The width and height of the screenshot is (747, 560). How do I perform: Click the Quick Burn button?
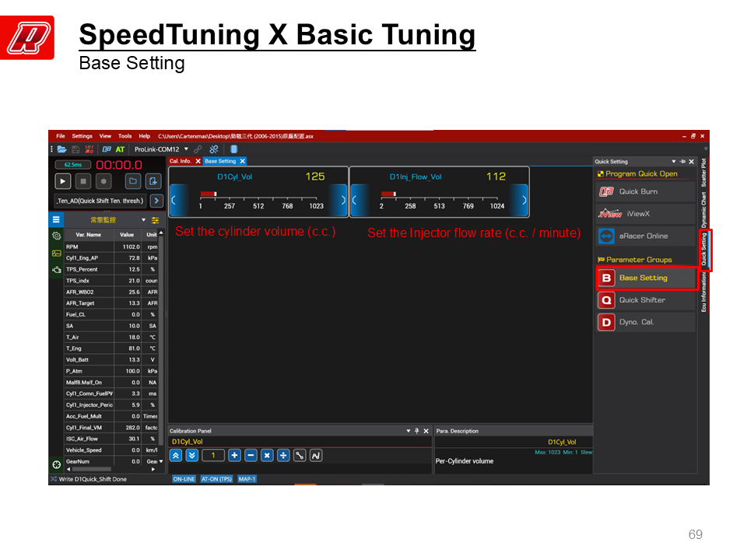coord(645,191)
